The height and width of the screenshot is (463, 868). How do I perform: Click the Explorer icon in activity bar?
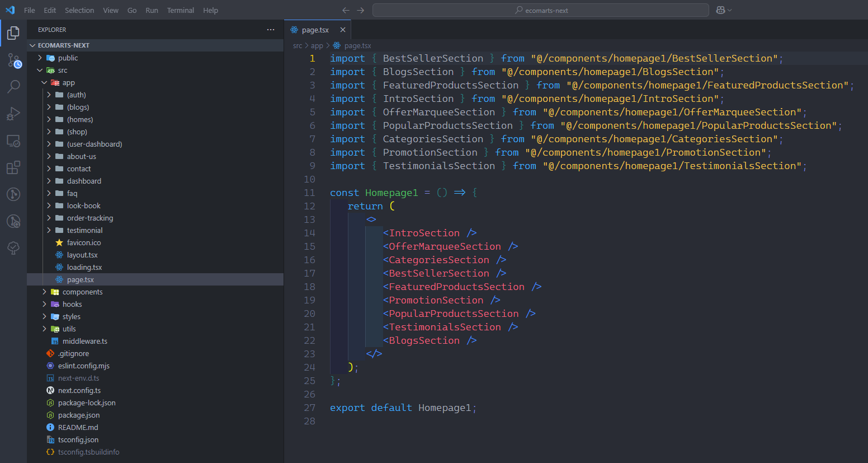click(x=13, y=34)
